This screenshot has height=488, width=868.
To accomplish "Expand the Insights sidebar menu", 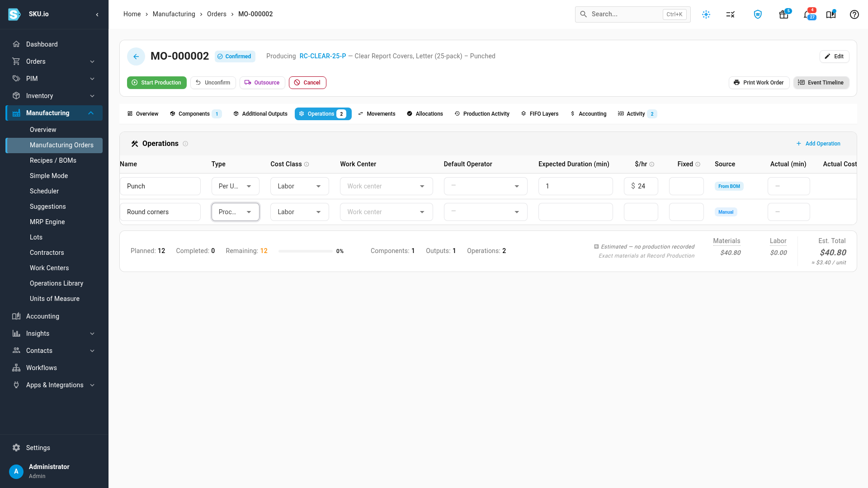I will 54,333.
